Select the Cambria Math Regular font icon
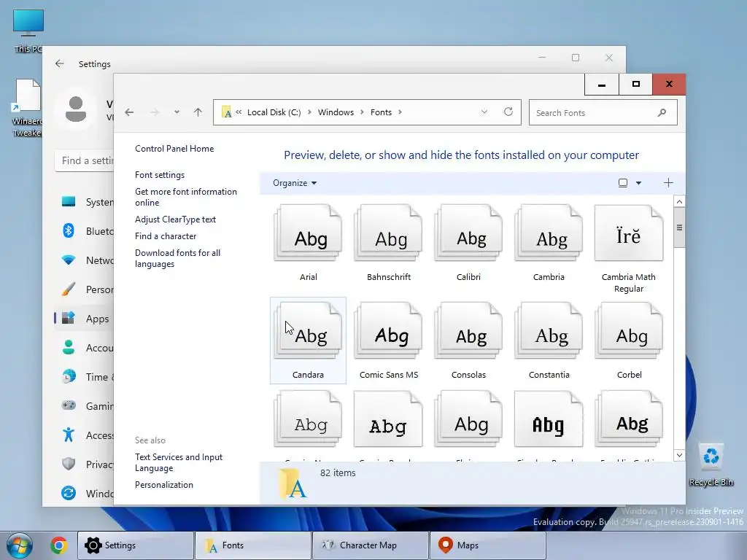This screenshot has height=560, width=747. (629, 233)
